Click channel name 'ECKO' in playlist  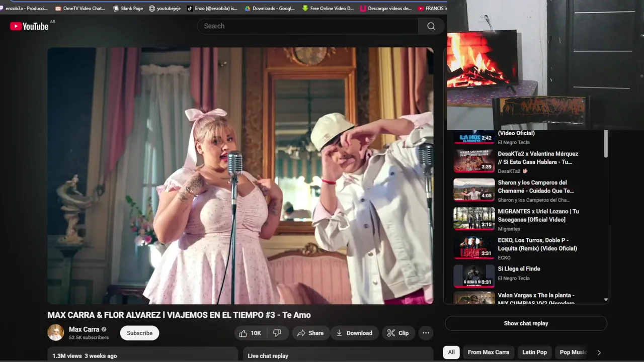tap(504, 257)
